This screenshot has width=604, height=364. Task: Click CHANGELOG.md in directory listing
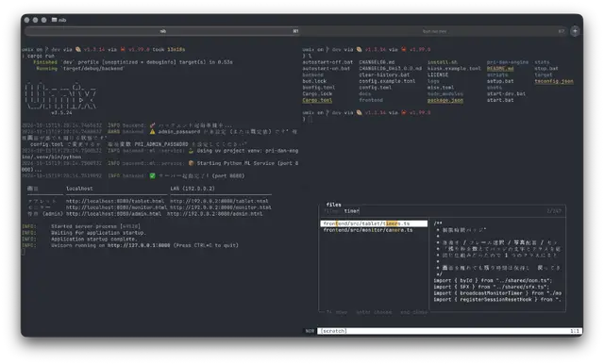pyautogui.click(x=377, y=62)
